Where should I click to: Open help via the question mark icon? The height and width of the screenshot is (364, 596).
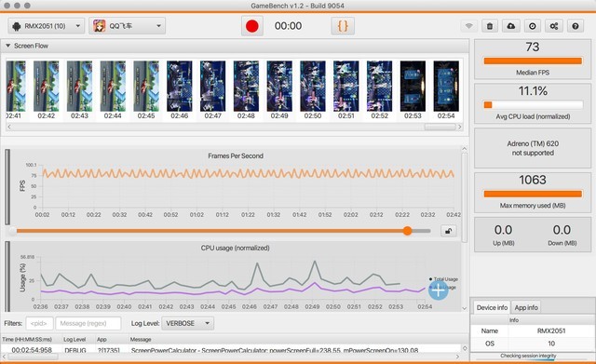[x=576, y=26]
